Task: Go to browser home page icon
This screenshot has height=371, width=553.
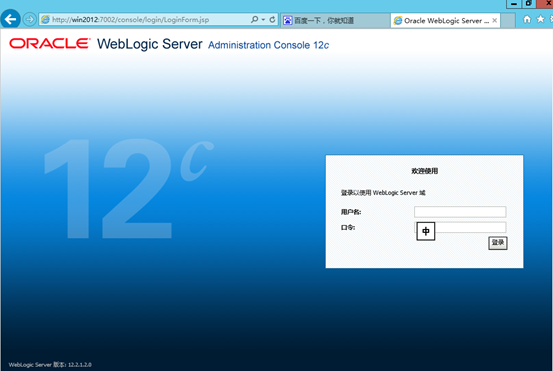Action: tap(527, 19)
